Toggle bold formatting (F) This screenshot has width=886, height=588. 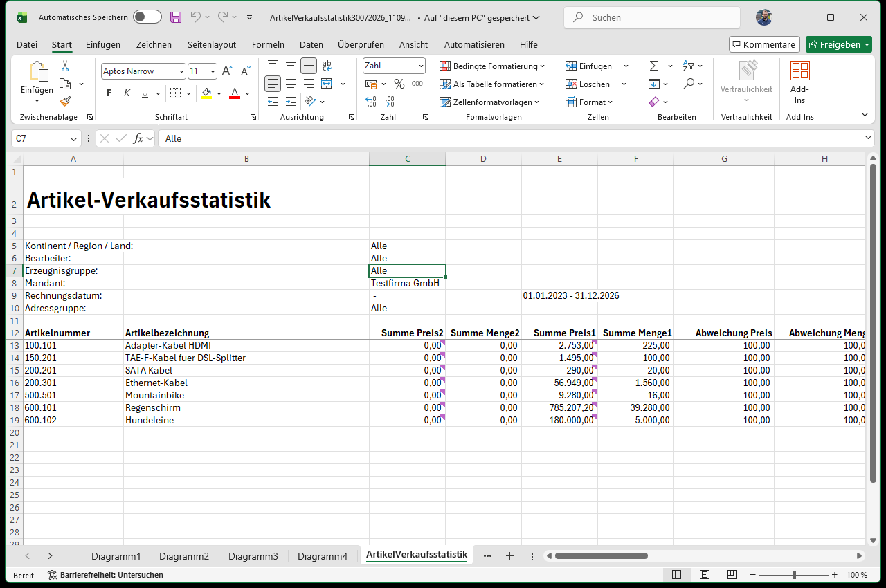[109, 93]
